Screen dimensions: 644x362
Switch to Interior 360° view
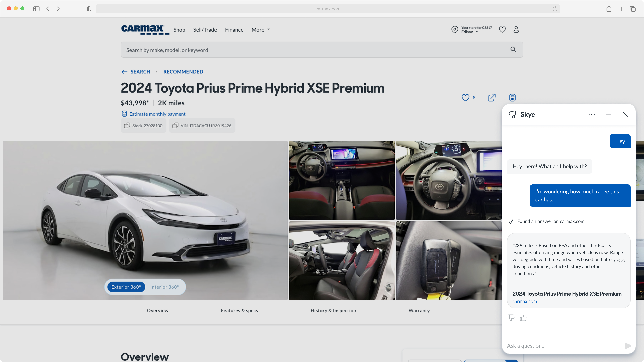165,287
